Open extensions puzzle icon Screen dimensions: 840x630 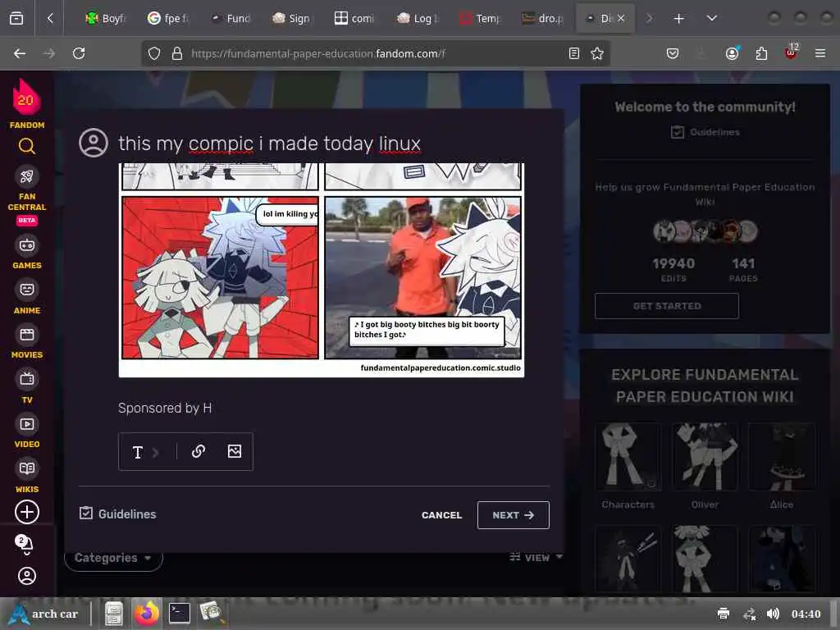(761, 53)
